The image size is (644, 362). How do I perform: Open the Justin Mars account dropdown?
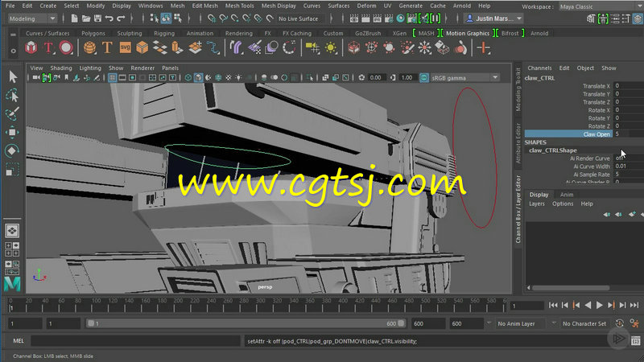pos(493,19)
